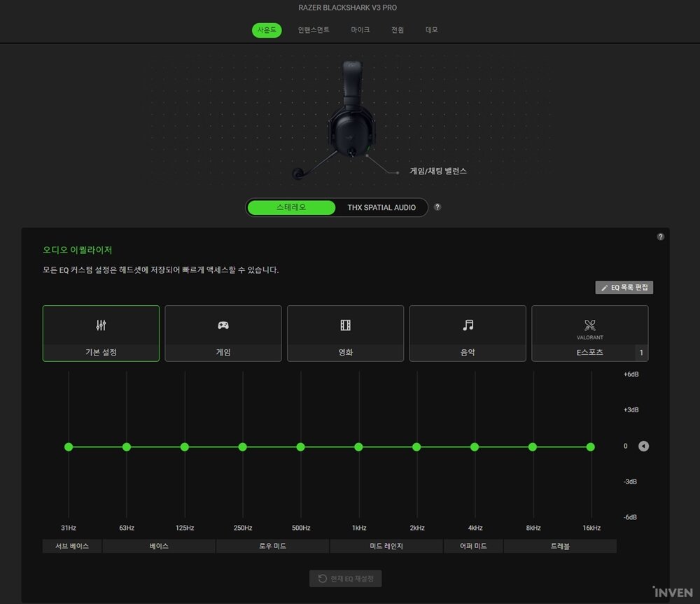
Task: Click the RAZER BLACKSHARK V3 PRO title
Action: point(347,8)
